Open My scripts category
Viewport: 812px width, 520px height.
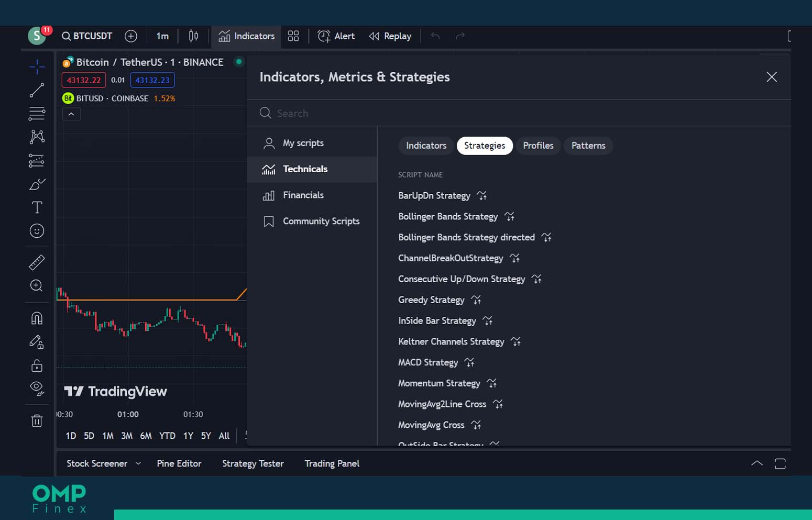click(x=312, y=143)
